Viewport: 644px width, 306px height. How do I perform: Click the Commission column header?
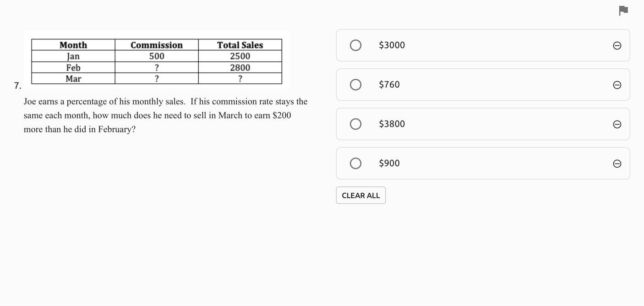click(157, 45)
